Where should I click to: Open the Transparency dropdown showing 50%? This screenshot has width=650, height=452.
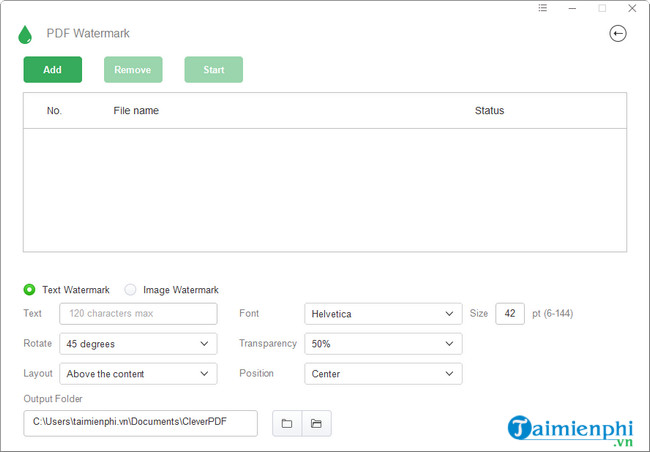(383, 344)
